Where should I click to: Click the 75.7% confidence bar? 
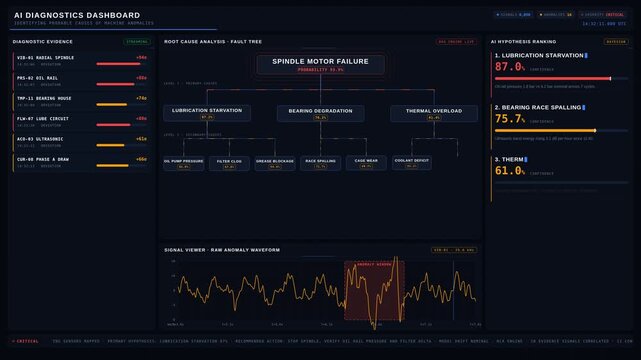561,131
